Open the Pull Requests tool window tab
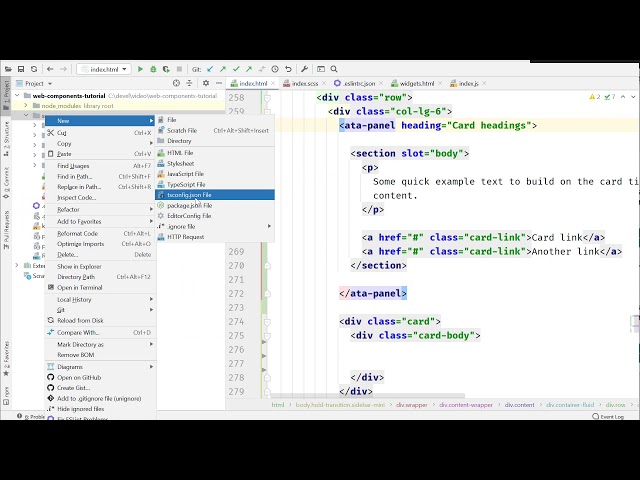Viewport: 640px width, 480px height. (x=6, y=229)
